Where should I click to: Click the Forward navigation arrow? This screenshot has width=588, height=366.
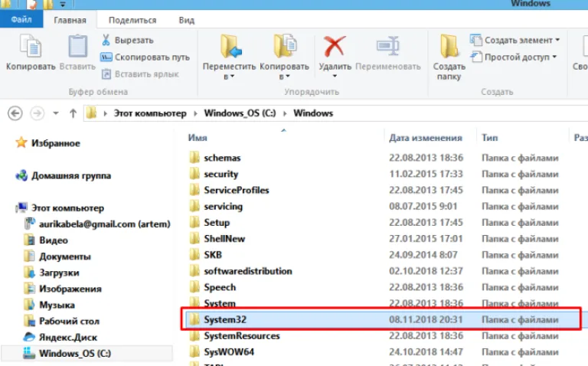pyautogui.click(x=37, y=113)
